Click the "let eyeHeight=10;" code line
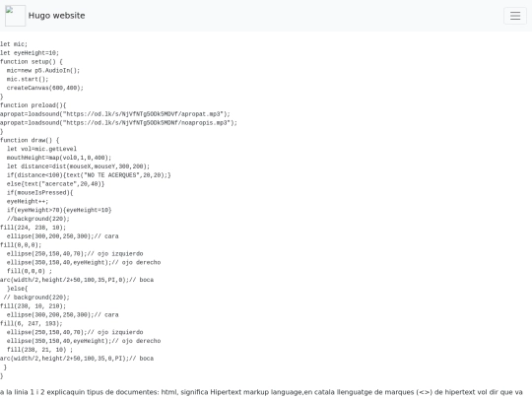532x399 pixels. [x=30, y=53]
